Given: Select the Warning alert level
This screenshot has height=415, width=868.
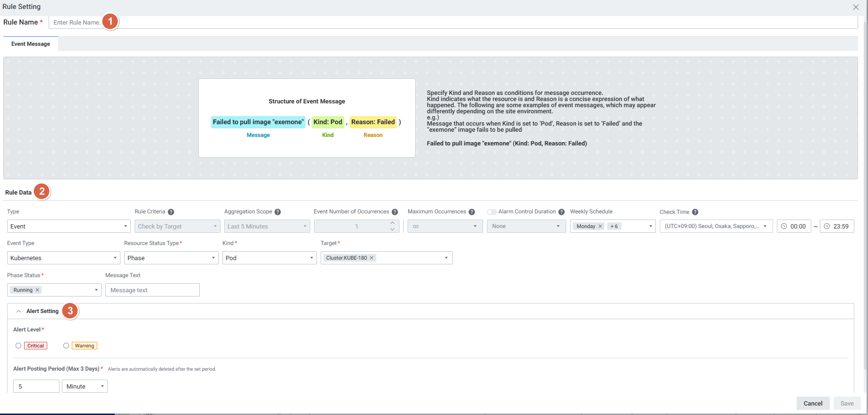Looking at the screenshot, I should tap(66, 346).
